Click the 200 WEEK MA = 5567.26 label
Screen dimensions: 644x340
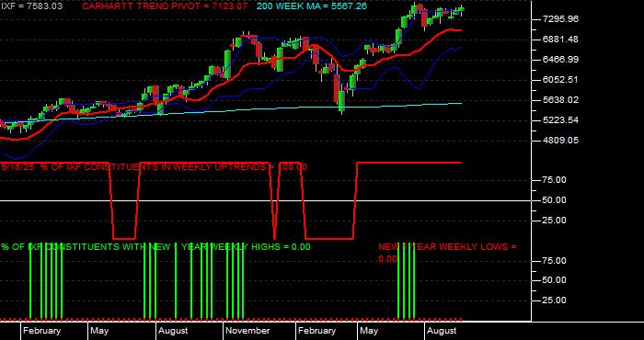coord(312,6)
